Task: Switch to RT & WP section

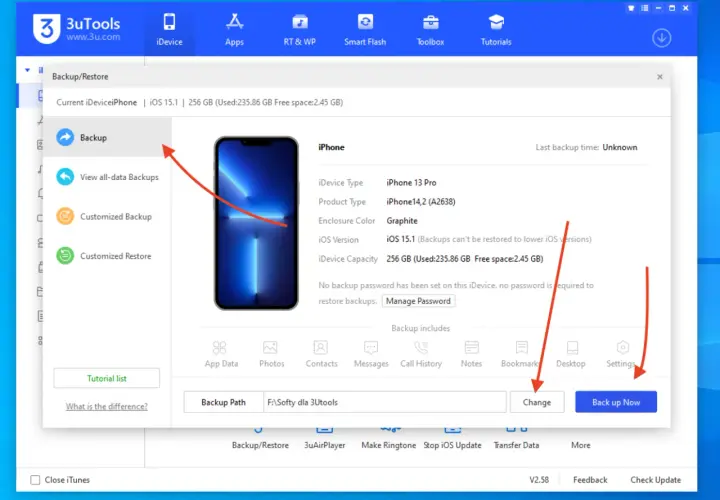Action: [299, 30]
